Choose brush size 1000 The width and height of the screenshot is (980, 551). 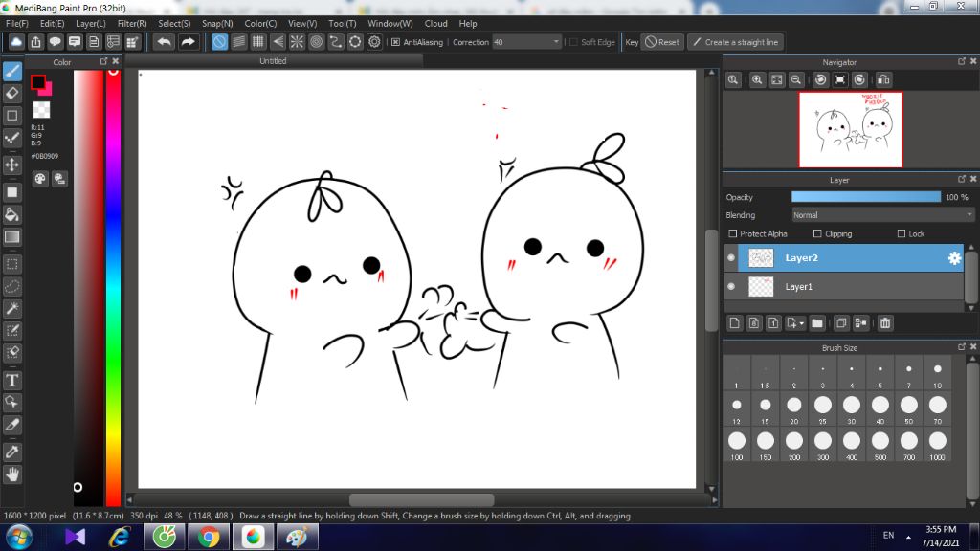(937, 445)
